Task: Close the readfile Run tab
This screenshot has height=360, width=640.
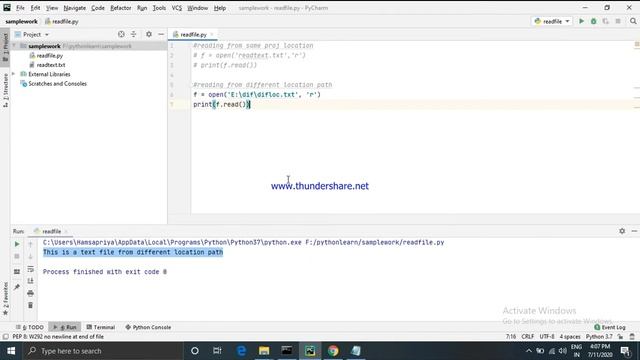Action: point(66,231)
